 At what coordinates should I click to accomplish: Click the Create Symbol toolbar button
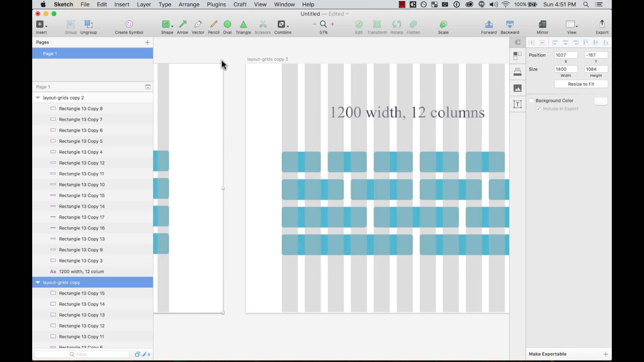click(x=129, y=24)
